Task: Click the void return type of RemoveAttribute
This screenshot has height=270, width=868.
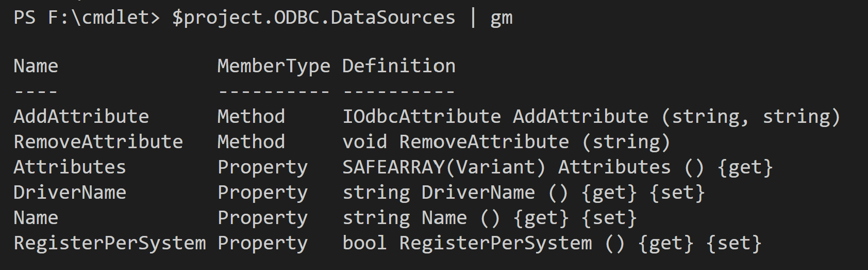Action: click(x=364, y=141)
